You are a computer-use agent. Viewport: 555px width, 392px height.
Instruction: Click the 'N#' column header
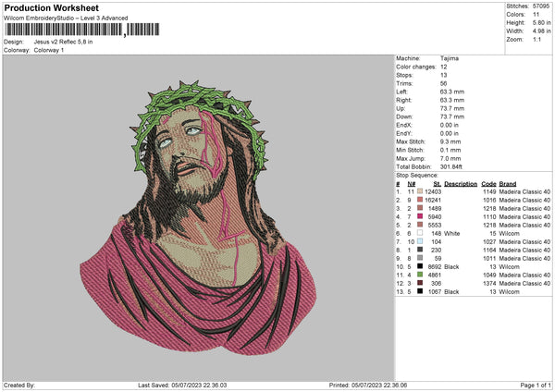pyautogui.click(x=412, y=184)
